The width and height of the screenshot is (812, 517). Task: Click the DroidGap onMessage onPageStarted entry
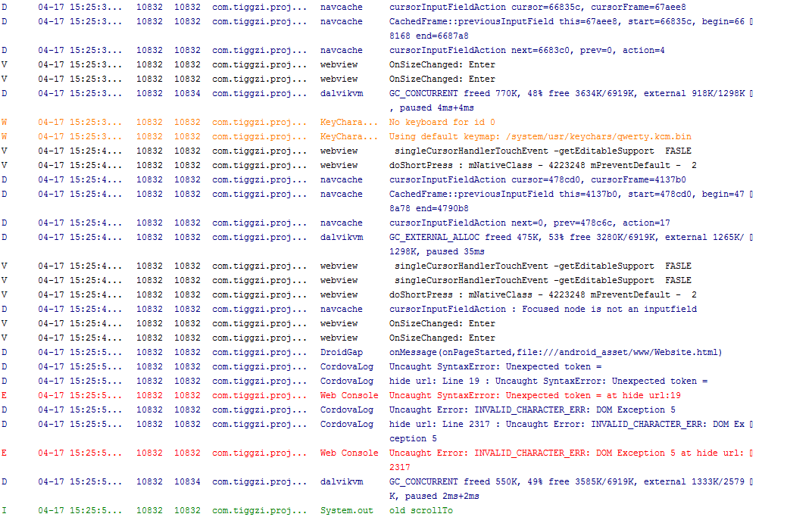(555, 353)
